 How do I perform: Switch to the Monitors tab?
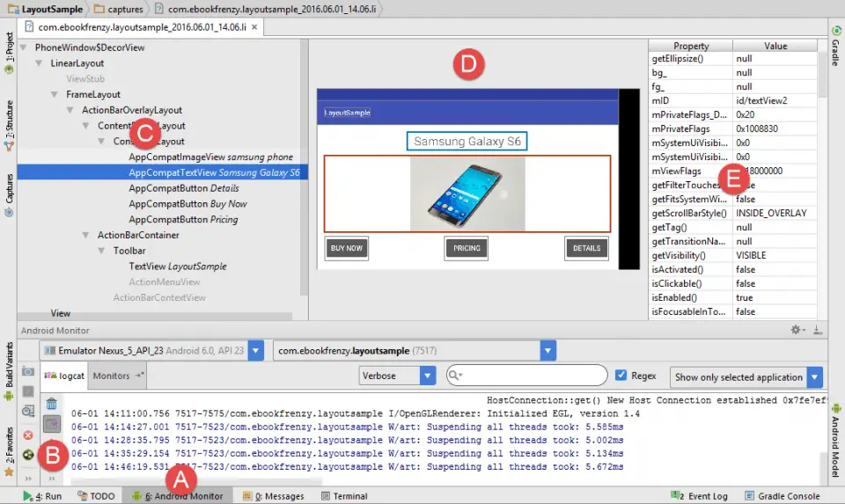point(114,376)
